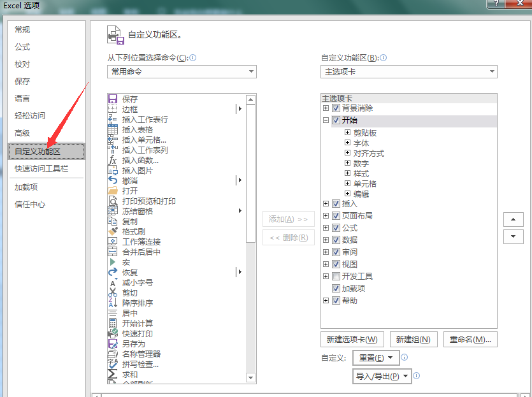Click the 重命名(M)... button

pyautogui.click(x=470, y=339)
